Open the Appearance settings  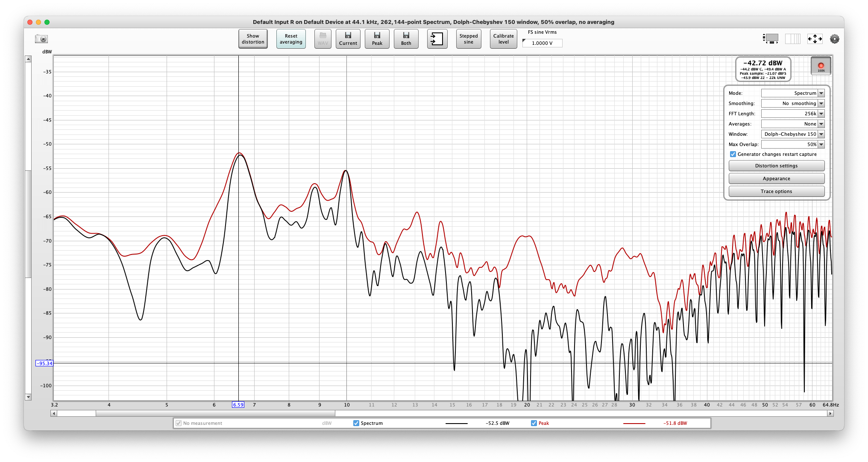tap(777, 178)
